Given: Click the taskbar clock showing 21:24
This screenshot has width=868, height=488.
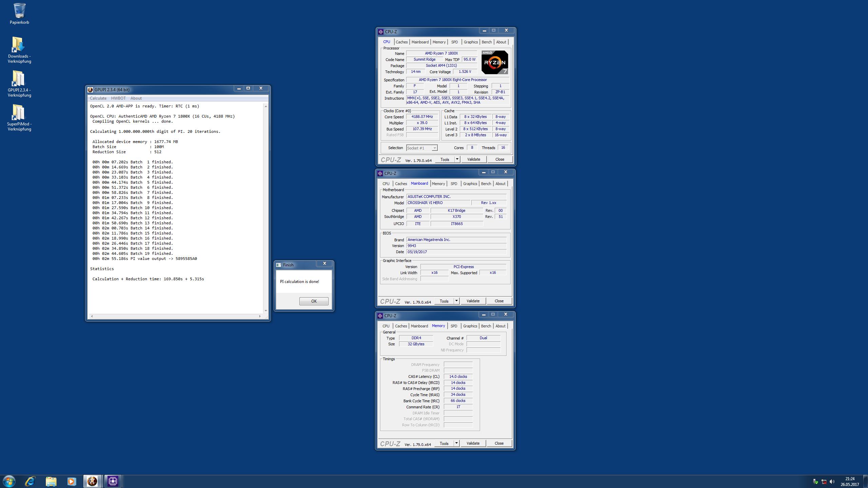Looking at the screenshot, I should coord(850,482).
